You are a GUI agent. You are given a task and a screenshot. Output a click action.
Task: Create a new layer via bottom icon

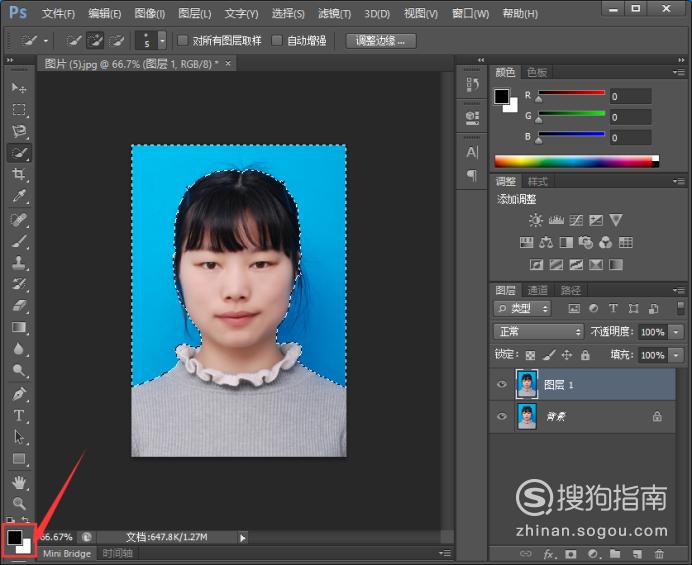click(x=637, y=554)
